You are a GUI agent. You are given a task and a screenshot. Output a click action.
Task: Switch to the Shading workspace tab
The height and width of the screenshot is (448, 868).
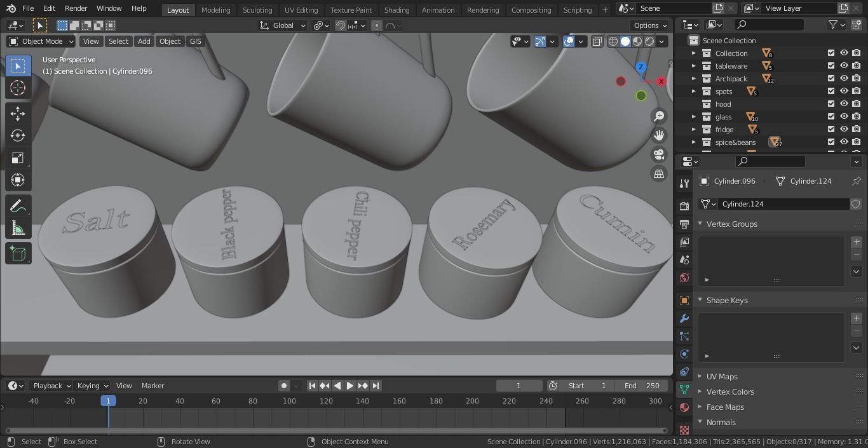point(397,10)
